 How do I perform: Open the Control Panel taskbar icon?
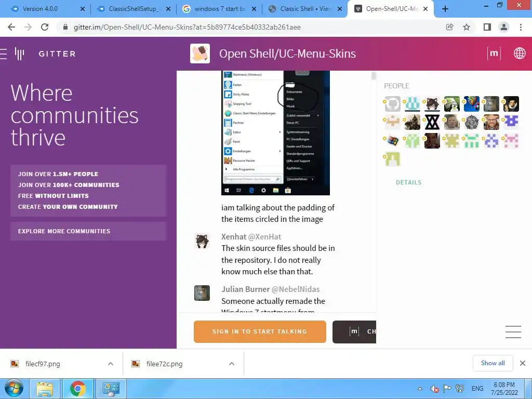click(x=111, y=389)
